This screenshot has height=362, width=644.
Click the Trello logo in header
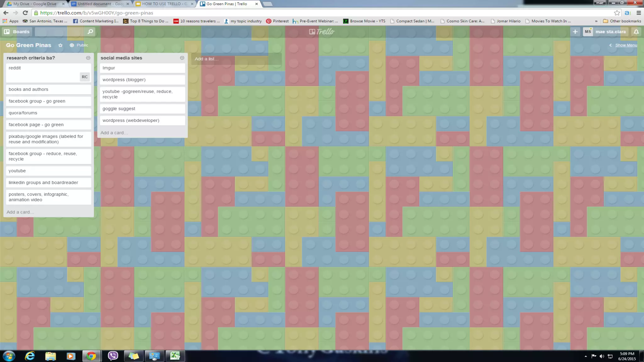click(322, 31)
